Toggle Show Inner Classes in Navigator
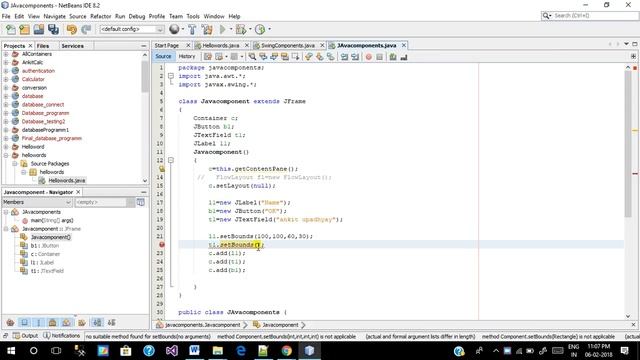Viewport: 640px width, 360px height. pos(67,322)
